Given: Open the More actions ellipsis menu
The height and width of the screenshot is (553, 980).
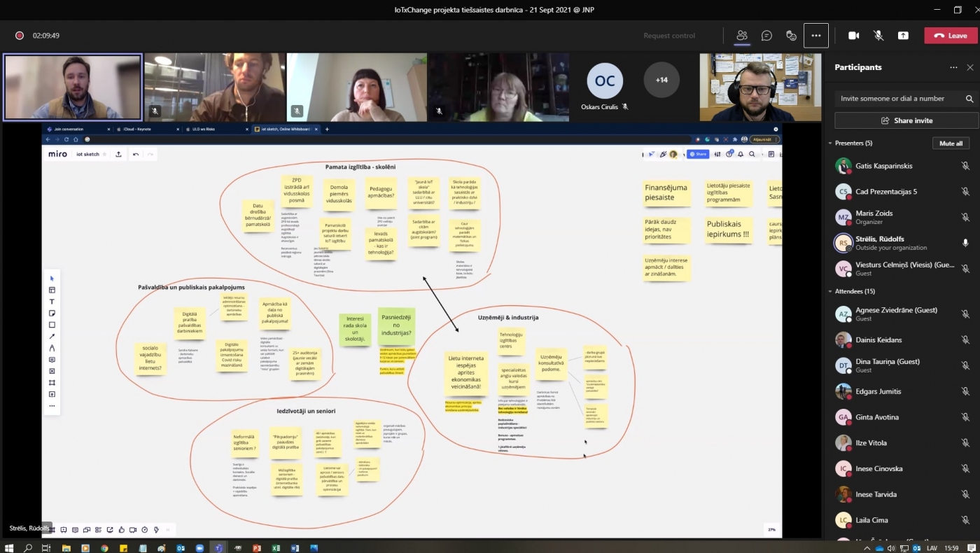Looking at the screenshot, I should click(x=816, y=36).
